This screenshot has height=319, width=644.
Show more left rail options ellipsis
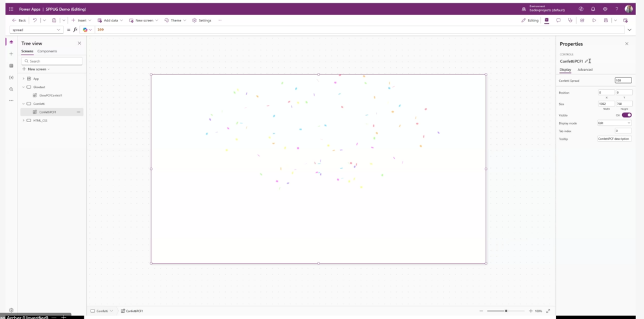pyautogui.click(x=11, y=100)
